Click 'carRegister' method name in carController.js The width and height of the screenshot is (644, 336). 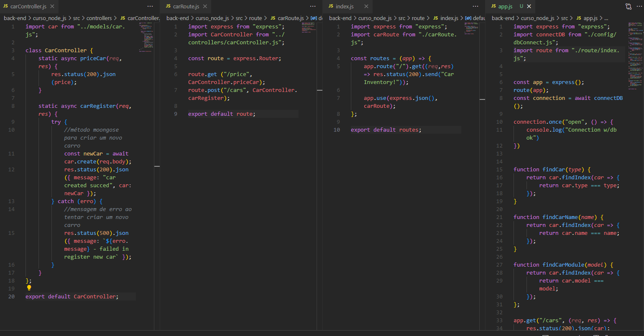[x=98, y=106]
